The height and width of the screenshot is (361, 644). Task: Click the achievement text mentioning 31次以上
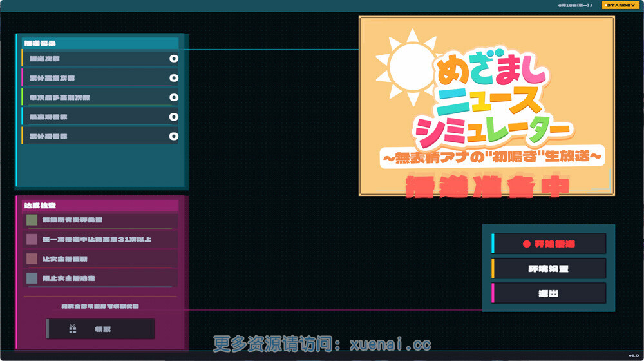tap(97, 239)
